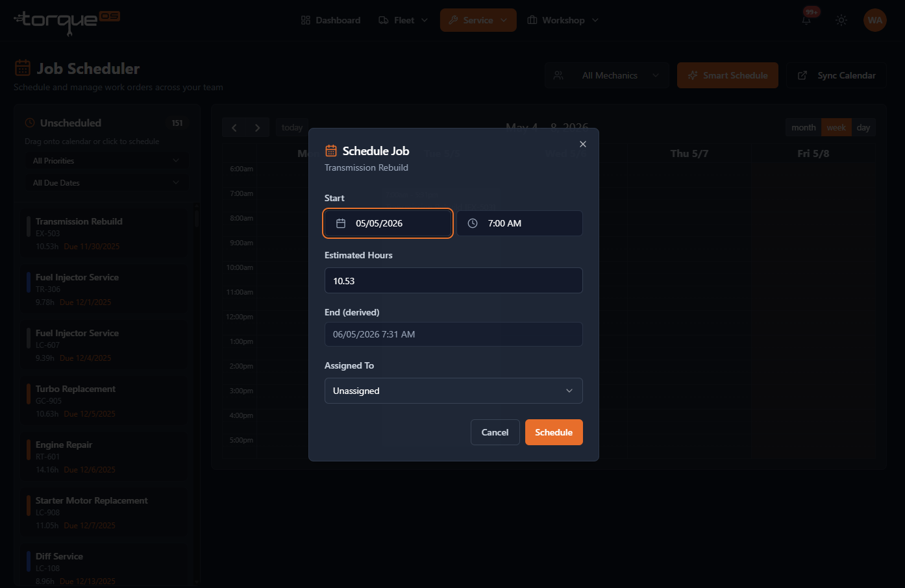
Task: Open the All Priorities filter dropdown
Action: point(106,160)
